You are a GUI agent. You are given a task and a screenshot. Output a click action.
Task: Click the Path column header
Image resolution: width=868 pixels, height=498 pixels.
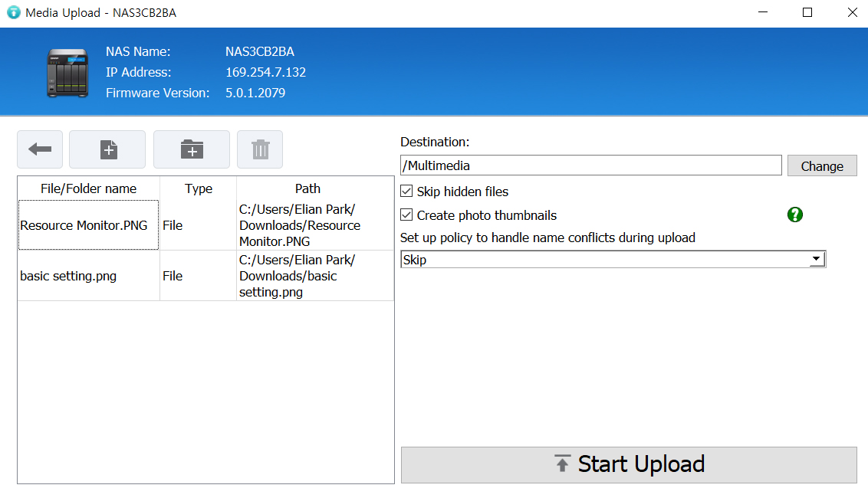point(307,188)
